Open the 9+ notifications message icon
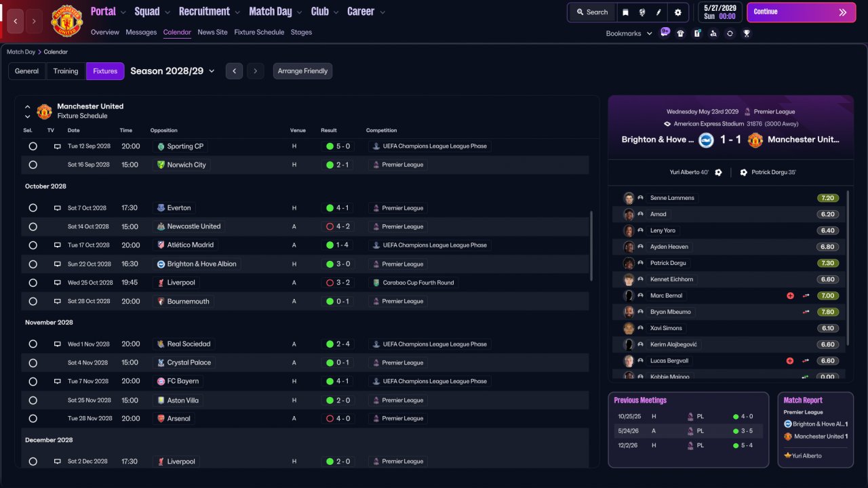Image resolution: width=868 pixels, height=488 pixels. click(665, 32)
